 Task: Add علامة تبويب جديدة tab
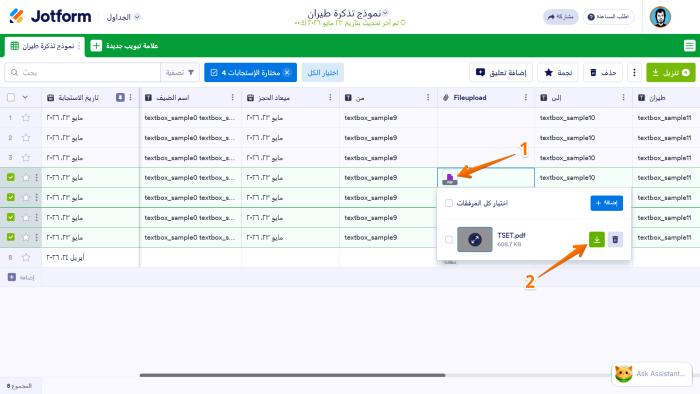click(125, 46)
